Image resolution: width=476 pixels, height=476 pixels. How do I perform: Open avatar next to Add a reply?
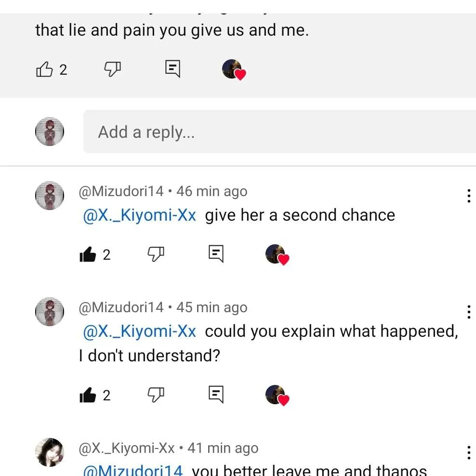[x=50, y=132]
